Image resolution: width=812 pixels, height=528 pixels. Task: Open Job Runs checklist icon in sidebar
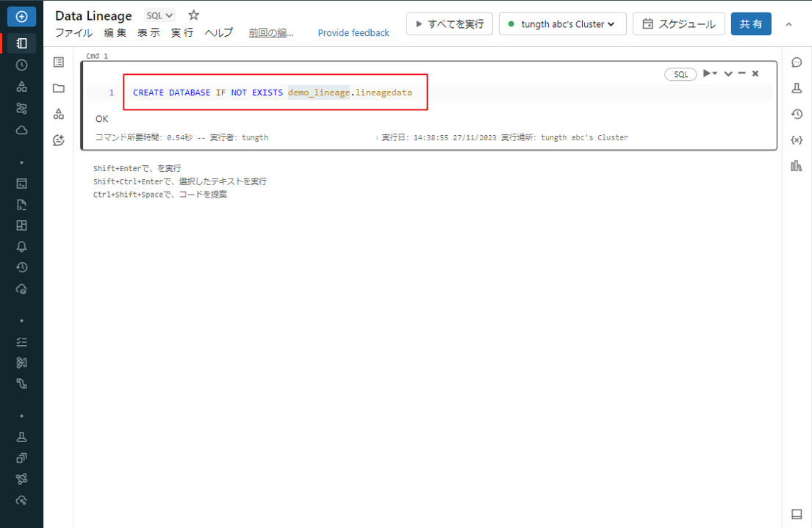(x=21, y=342)
